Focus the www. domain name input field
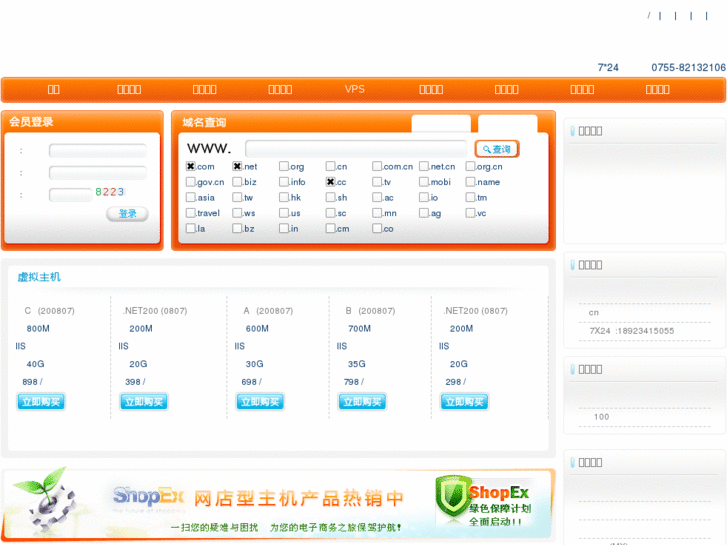Viewport: 727px width, 545px height. click(x=356, y=149)
